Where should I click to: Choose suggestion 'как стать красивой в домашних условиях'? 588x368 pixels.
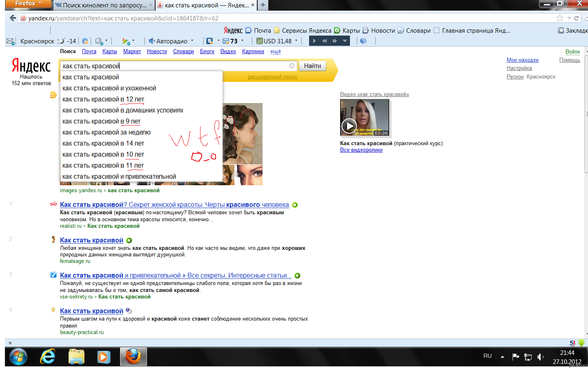click(x=142, y=110)
